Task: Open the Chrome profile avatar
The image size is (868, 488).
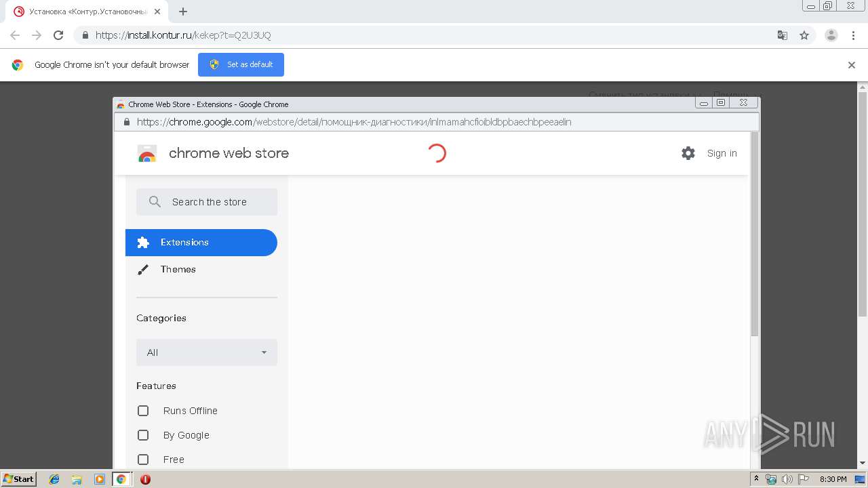Action: (x=831, y=35)
